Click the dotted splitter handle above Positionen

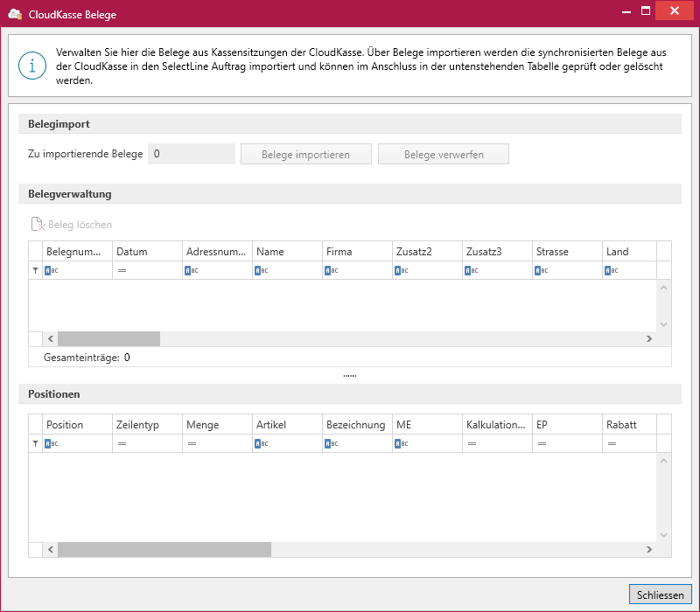coord(350,376)
